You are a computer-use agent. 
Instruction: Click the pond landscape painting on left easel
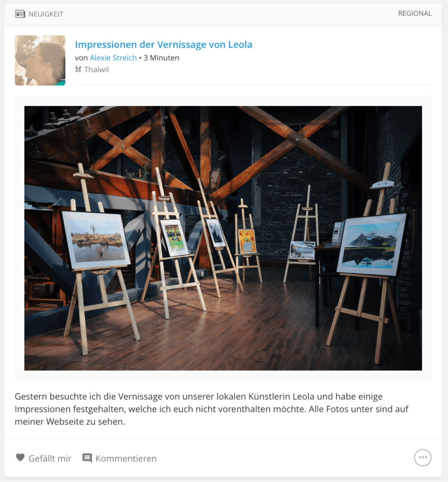point(96,240)
